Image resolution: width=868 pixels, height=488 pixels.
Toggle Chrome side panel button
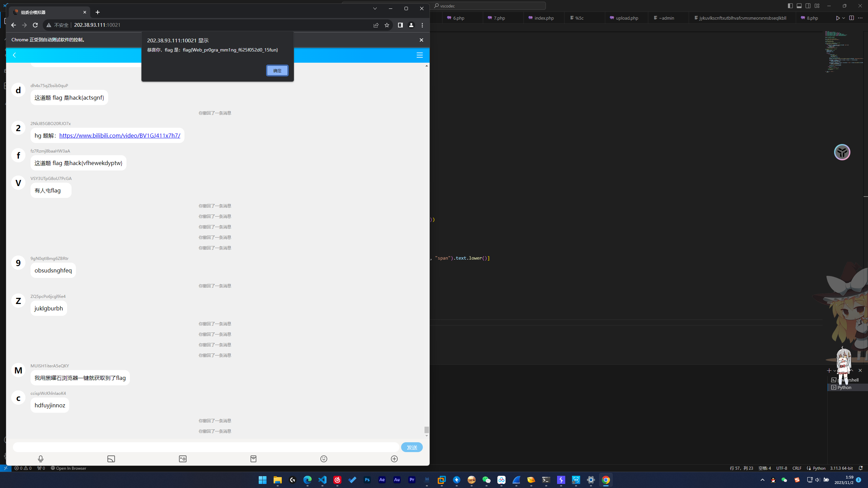400,25
